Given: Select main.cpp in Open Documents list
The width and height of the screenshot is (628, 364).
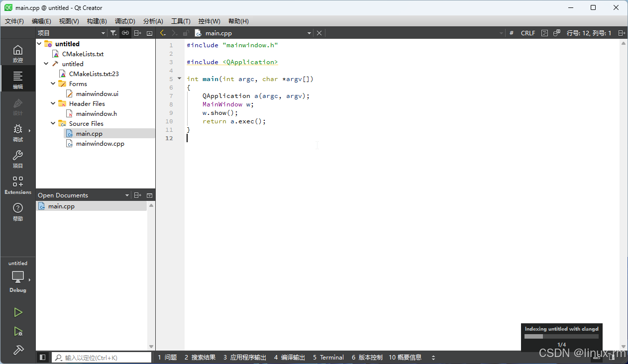Looking at the screenshot, I should click(92, 206).
